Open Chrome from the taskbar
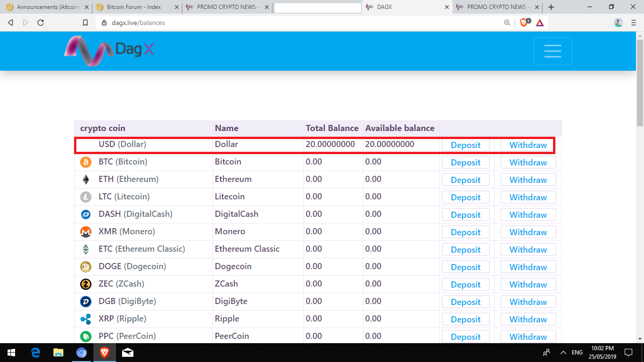644x362 pixels. (82, 352)
